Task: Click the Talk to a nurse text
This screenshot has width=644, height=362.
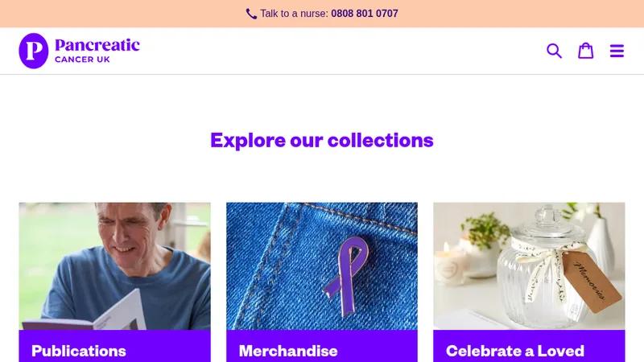Action: (294, 14)
